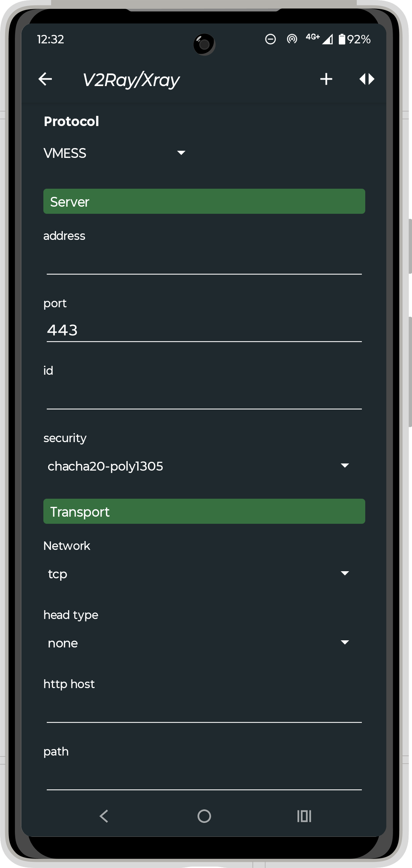The height and width of the screenshot is (868, 412).
Task: Select the port field containing 443
Action: 204,330
